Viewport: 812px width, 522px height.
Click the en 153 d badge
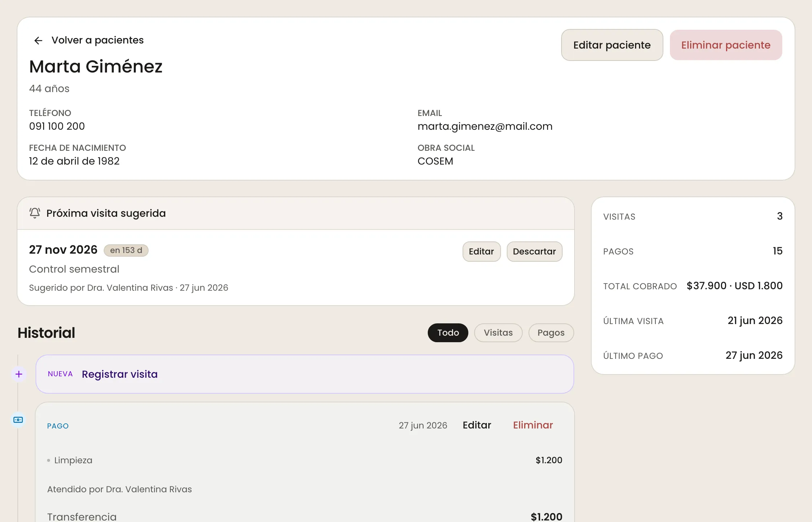tap(126, 250)
